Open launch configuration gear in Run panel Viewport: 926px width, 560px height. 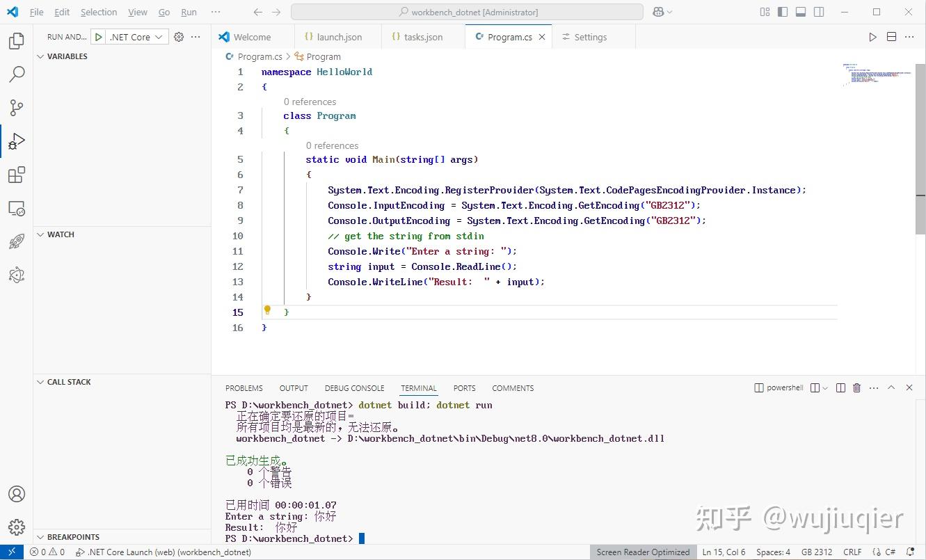pyautogui.click(x=178, y=36)
